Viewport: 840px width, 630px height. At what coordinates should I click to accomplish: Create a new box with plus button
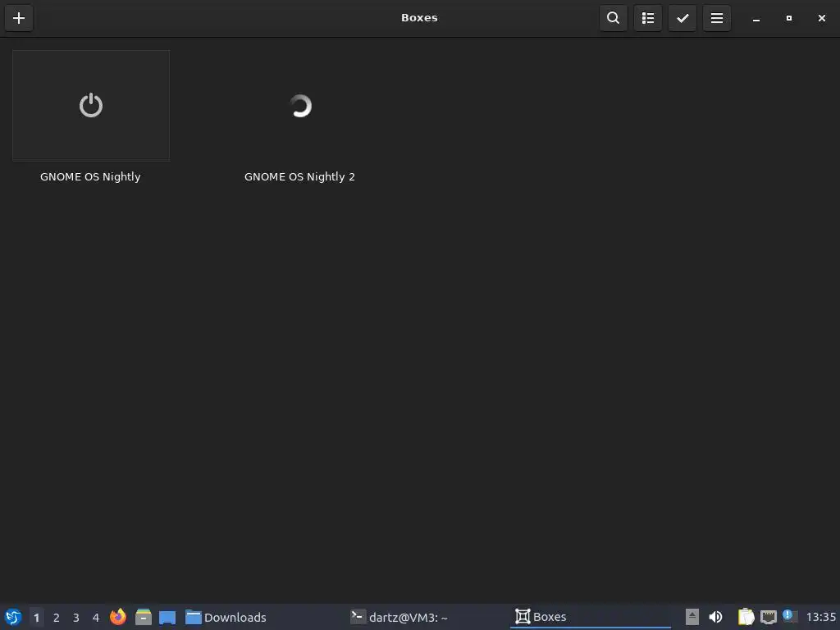tap(19, 18)
